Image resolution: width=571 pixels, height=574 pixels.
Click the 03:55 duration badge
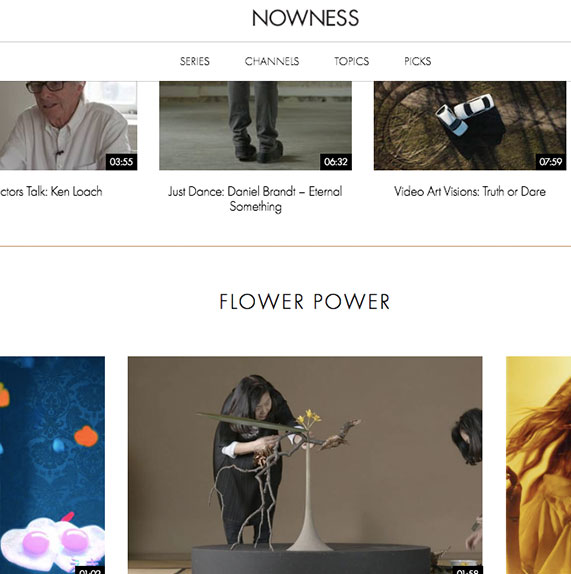pyautogui.click(x=122, y=162)
